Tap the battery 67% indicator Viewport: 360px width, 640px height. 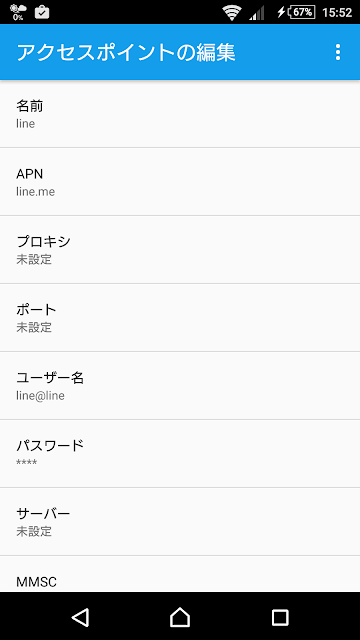(x=302, y=12)
